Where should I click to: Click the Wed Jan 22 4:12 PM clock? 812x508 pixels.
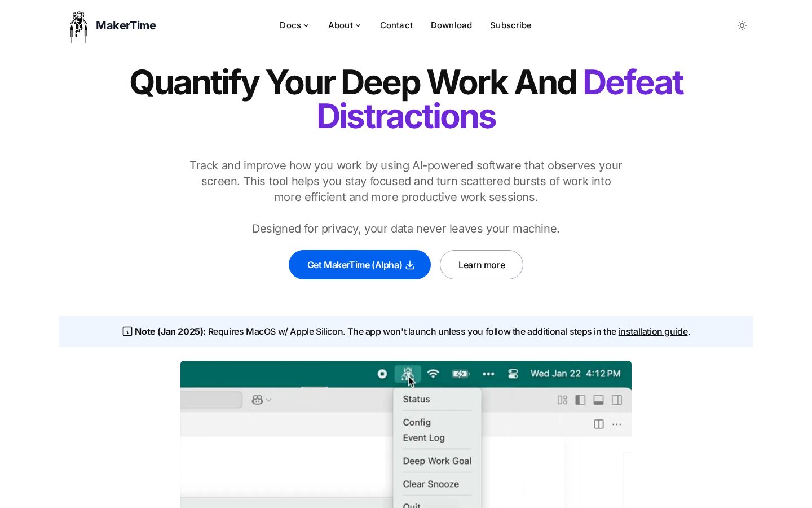(576, 374)
